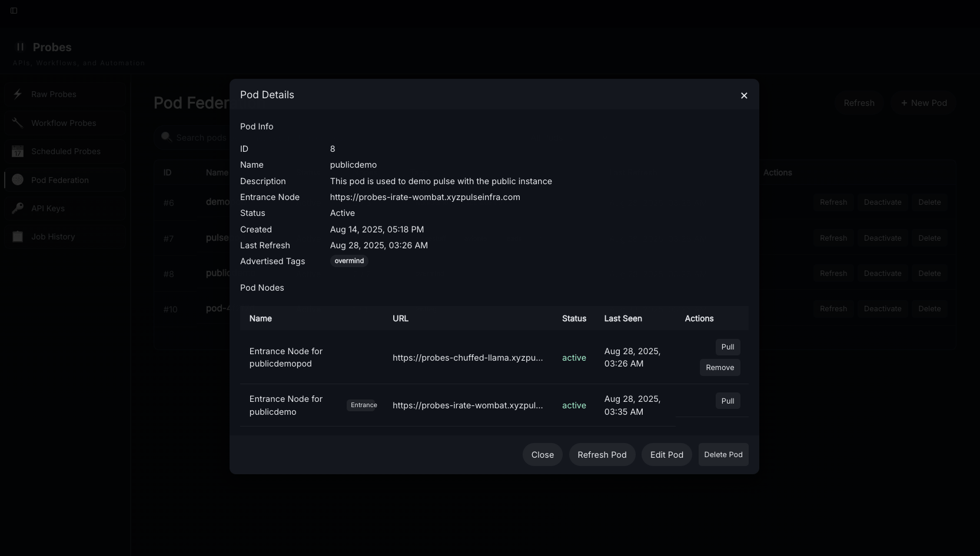Open Edit Pod
The image size is (980, 556).
(666, 455)
